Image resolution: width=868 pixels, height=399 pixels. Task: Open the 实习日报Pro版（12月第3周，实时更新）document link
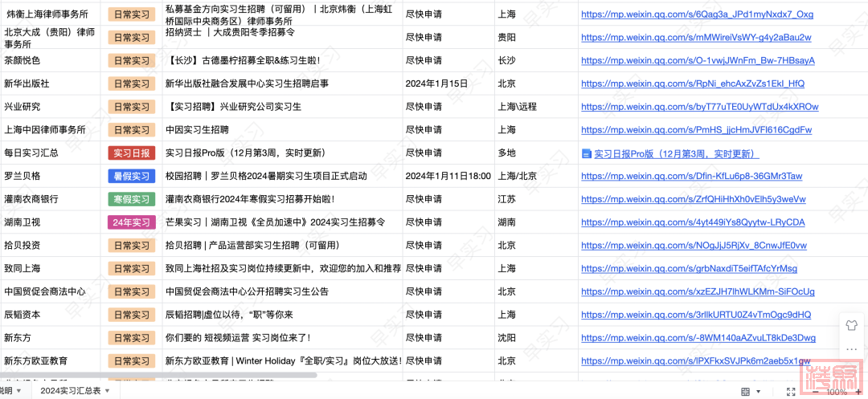click(677, 153)
